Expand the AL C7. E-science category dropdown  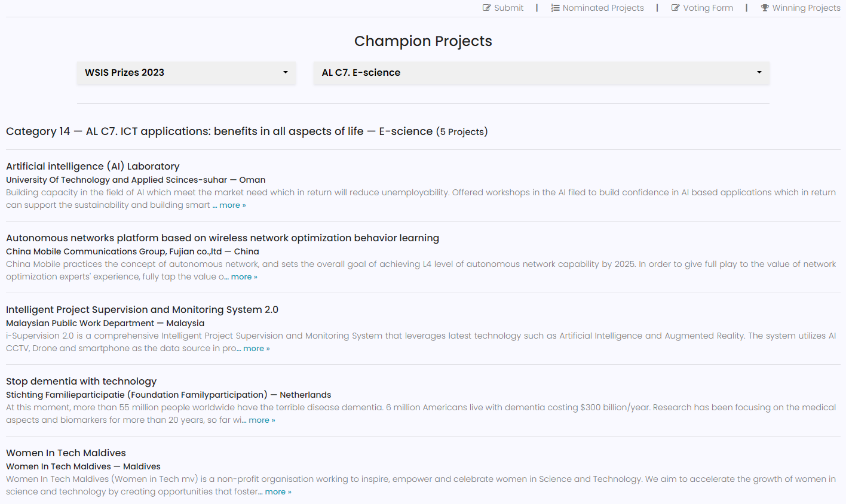pyautogui.click(x=541, y=73)
